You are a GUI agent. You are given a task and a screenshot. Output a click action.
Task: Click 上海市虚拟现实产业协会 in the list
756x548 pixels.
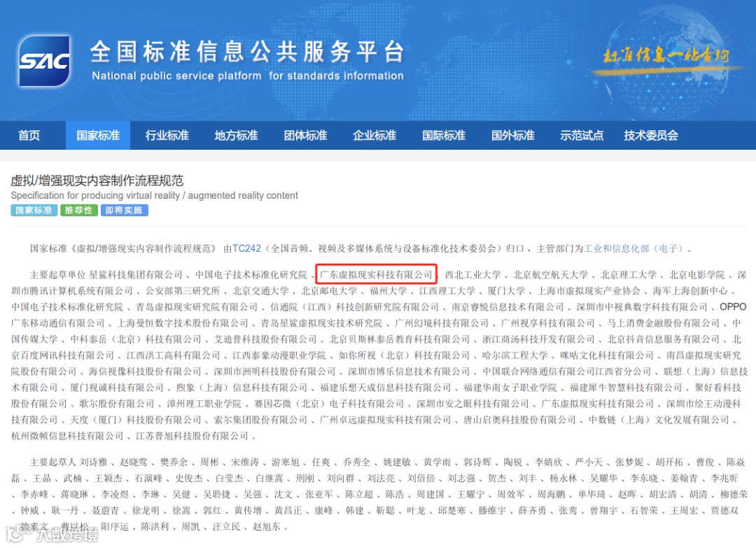(589, 291)
